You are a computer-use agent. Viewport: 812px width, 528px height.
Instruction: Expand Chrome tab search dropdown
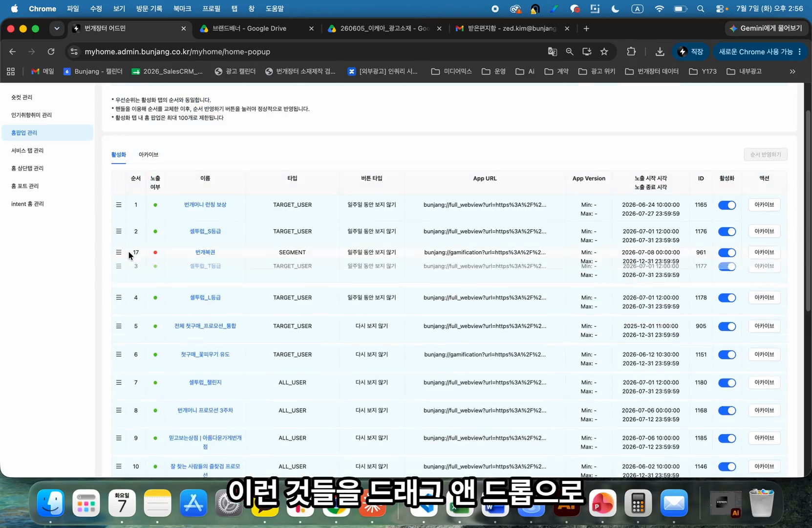point(57,28)
